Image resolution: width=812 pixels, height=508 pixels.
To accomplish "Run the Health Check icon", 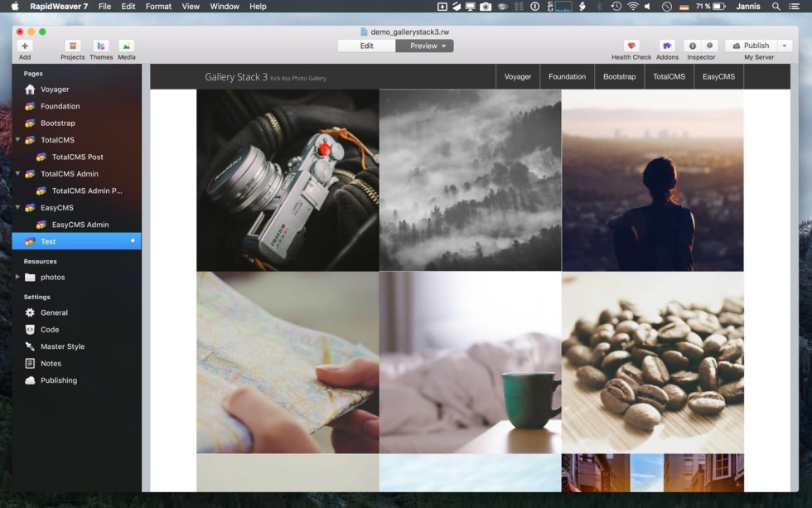I will (631, 46).
